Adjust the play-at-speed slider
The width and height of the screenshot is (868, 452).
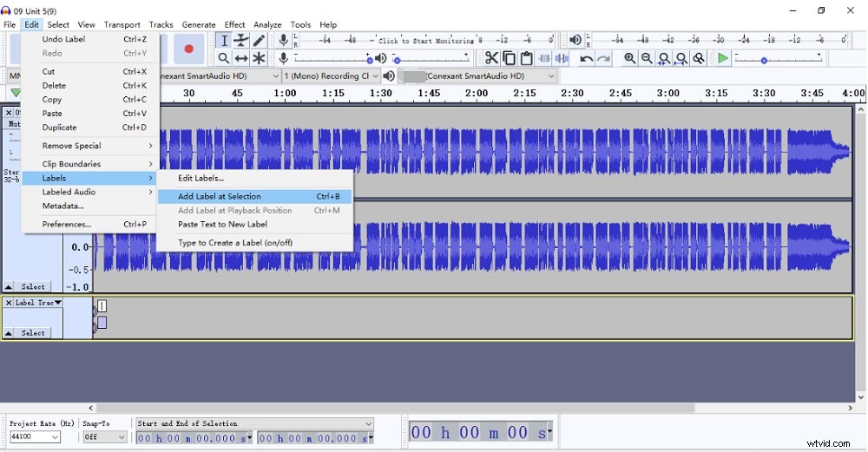(x=777, y=58)
